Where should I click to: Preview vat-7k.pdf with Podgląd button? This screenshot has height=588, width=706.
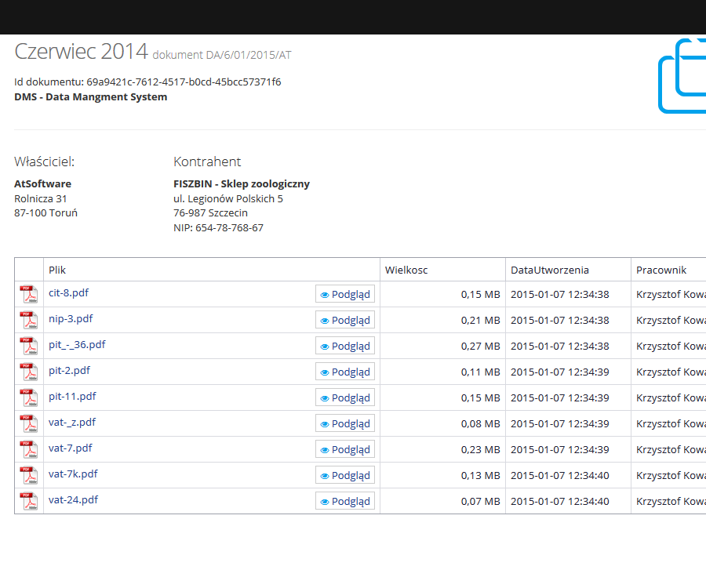click(345, 476)
